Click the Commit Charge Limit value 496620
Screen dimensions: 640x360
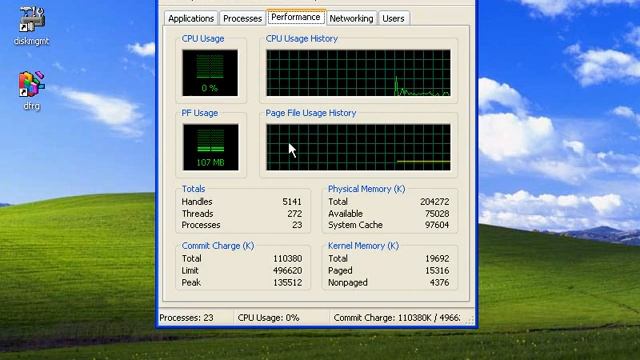288,271
